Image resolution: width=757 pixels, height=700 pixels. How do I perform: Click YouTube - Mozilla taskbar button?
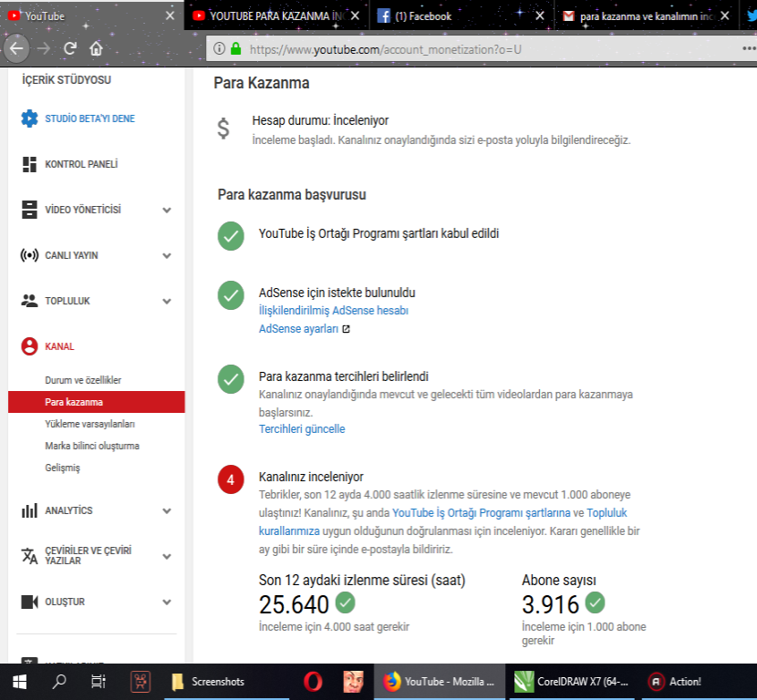[440, 682]
